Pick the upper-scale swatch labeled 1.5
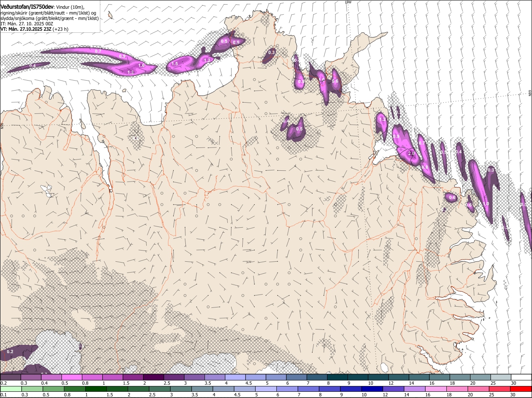532x398 pixels. pos(133,377)
